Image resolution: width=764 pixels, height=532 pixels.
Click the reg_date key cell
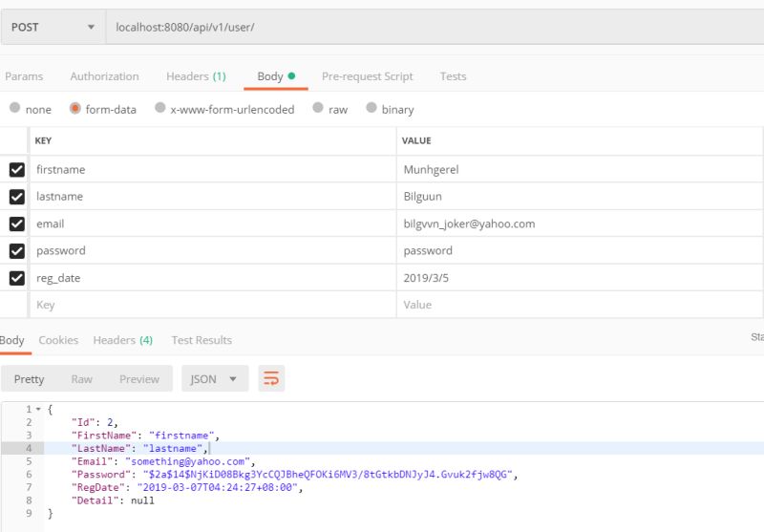[213, 278]
